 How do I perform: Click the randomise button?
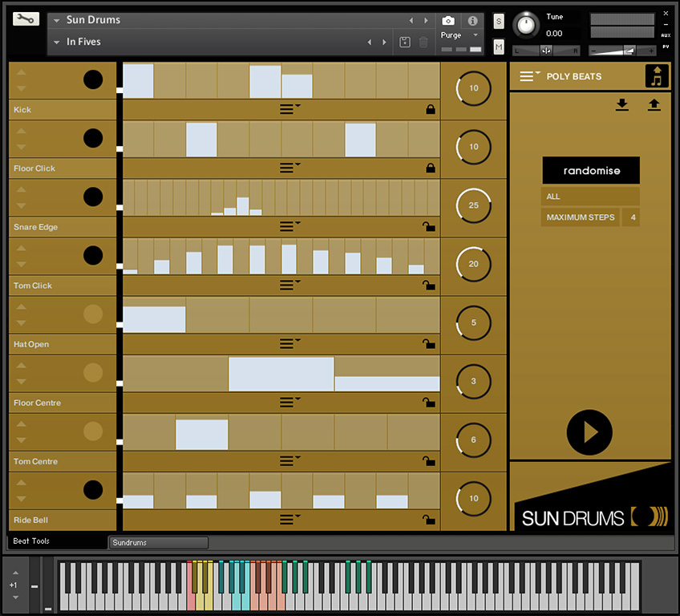pos(591,171)
